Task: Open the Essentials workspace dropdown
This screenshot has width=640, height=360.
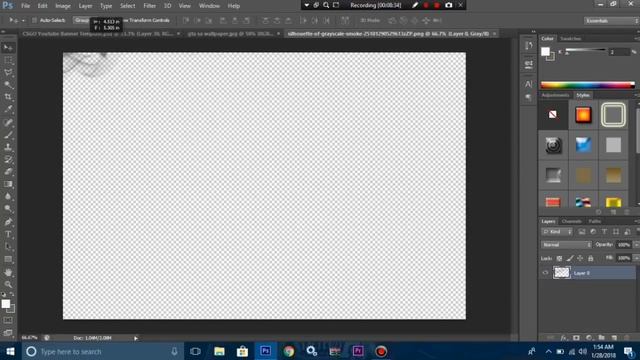Action: (611, 20)
